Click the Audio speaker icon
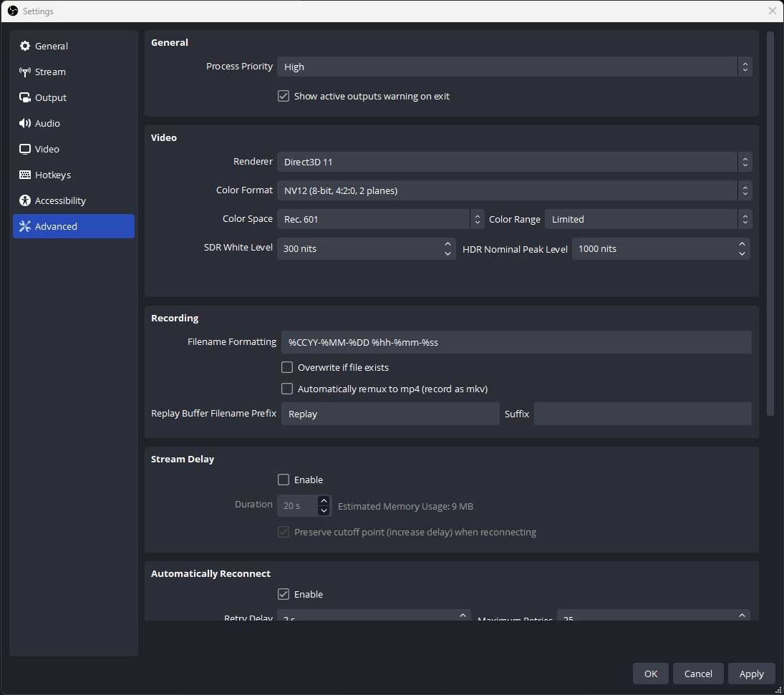 point(25,123)
